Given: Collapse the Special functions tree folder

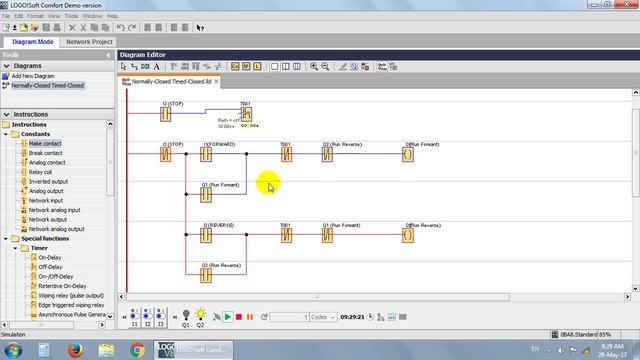Looking at the screenshot, I should pos(6,239).
